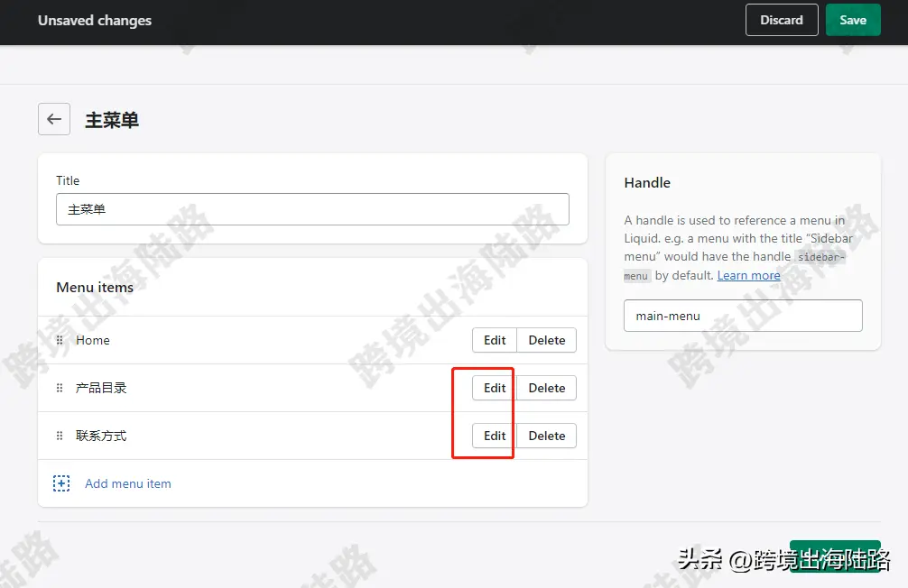Click the dashed plus icon for adding items
Screen dimensions: 908x588
(61, 483)
